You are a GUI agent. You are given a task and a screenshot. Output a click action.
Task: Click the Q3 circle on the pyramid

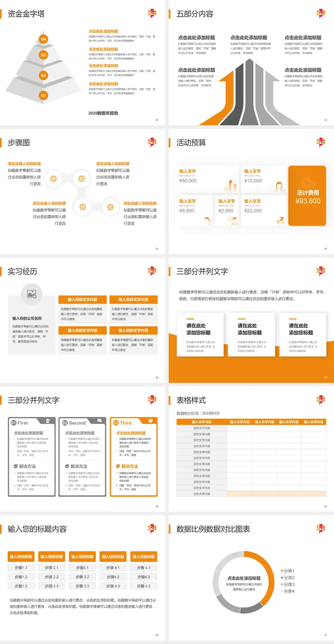(43, 55)
